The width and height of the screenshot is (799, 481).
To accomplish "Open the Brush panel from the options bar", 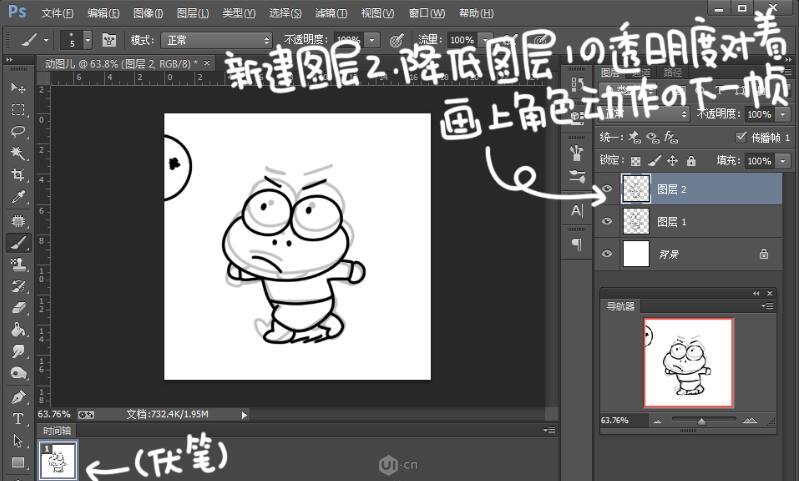I will point(109,40).
